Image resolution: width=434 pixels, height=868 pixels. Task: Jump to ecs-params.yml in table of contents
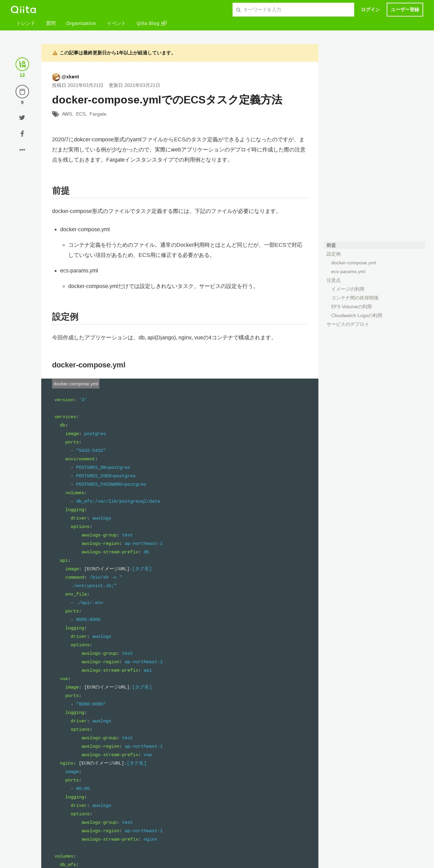pos(348,271)
